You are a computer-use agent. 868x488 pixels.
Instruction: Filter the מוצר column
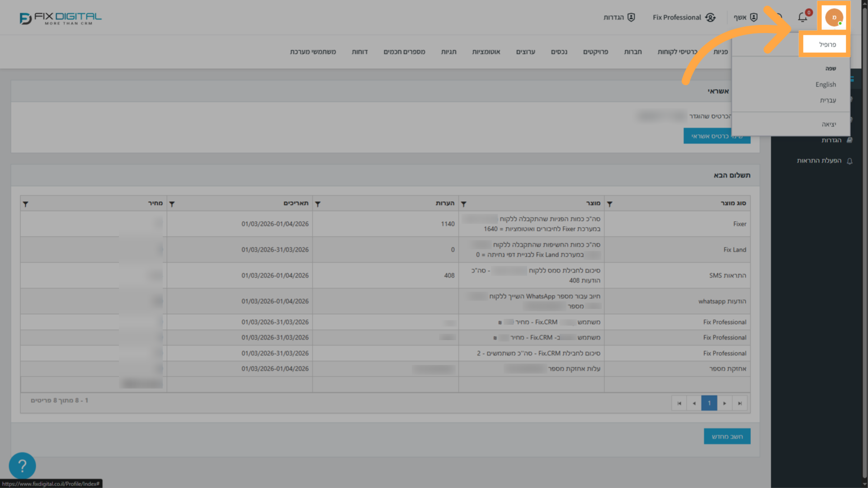pyautogui.click(x=463, y=204)
